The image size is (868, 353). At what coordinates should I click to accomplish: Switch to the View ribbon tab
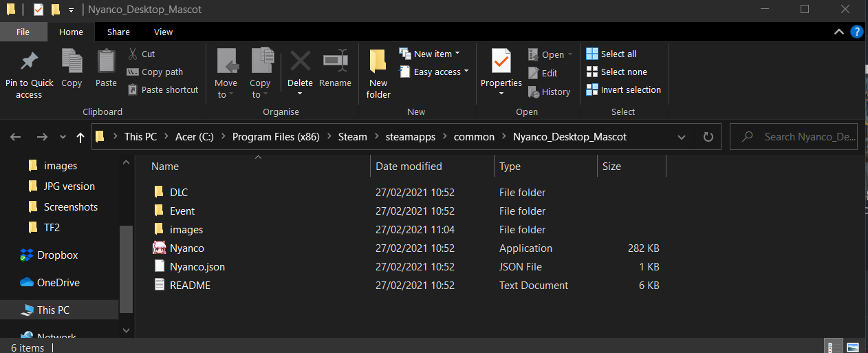164,32
